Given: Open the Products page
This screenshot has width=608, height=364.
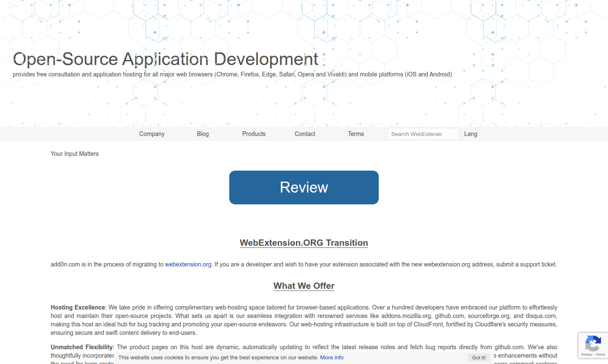Looking at the screenshot, I should pyautogui.click(x=253, y=134).
